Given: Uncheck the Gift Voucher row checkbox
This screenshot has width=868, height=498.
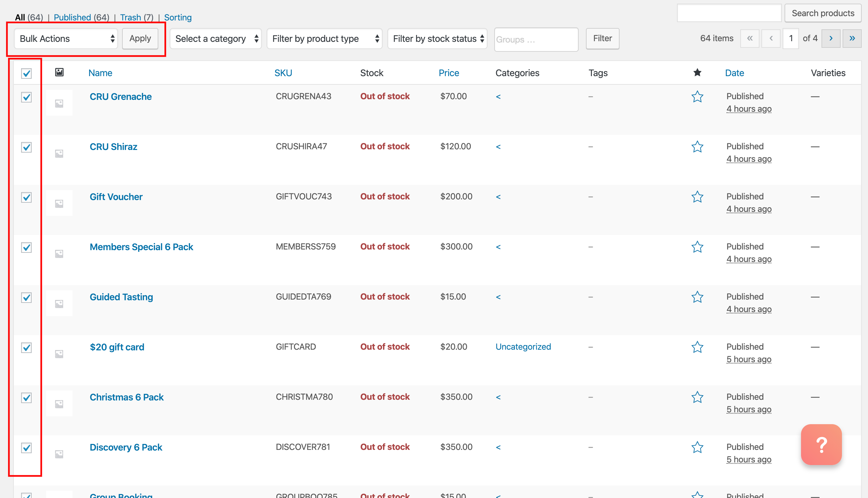Looking at the screenshot, I should pos(26,197).
